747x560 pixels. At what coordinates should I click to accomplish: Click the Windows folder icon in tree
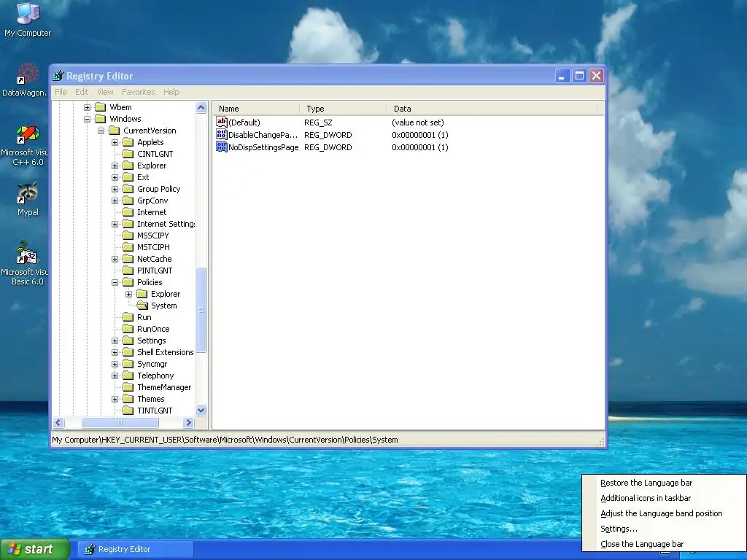point(100,119)
